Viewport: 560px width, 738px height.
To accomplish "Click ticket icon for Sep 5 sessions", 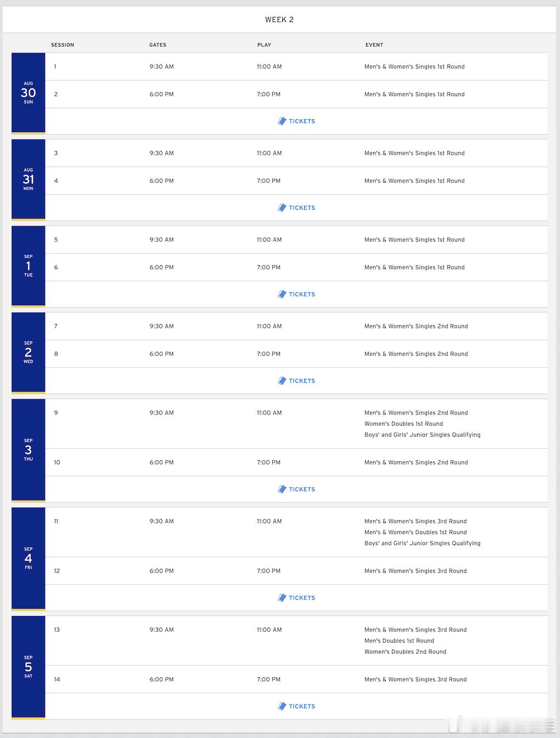I will (x=282, y=706).
